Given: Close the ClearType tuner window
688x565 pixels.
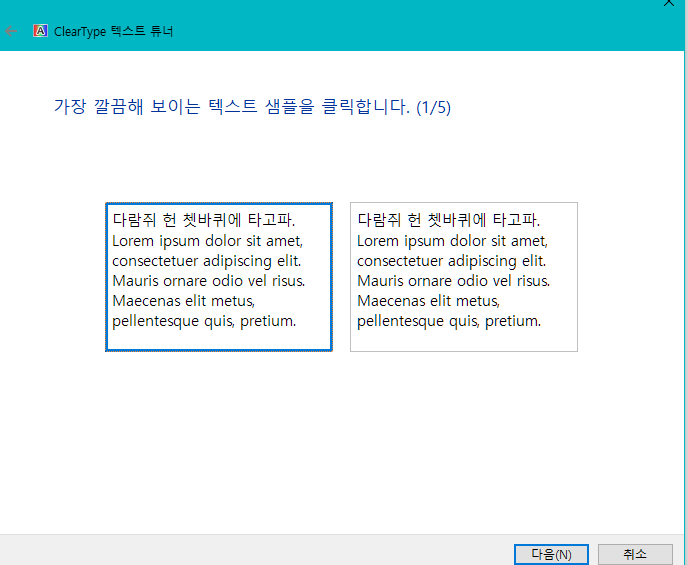Looking at the screenshot, I should coord(668,4).
